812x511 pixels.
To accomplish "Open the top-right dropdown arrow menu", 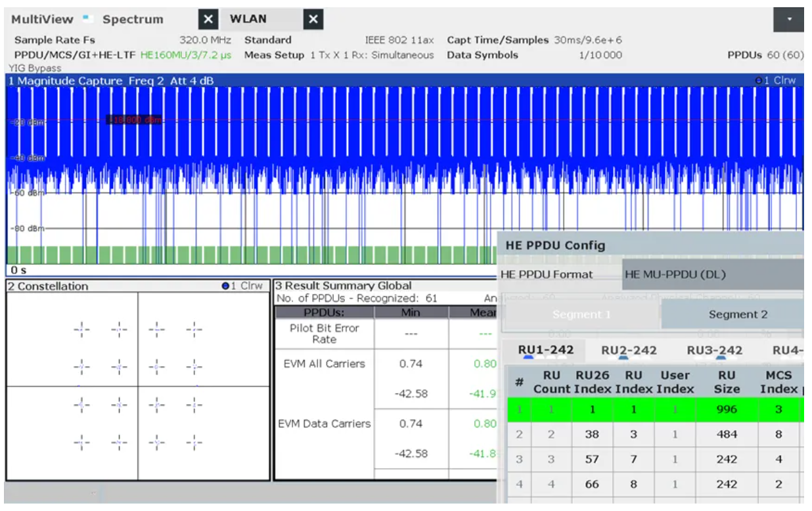I will (x=789, y=20).
